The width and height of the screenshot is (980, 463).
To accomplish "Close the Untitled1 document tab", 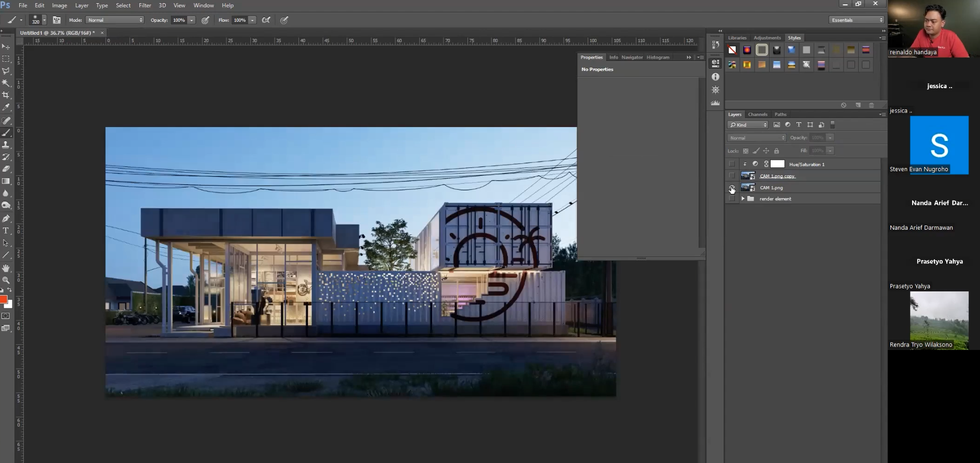I will [102, 33].
